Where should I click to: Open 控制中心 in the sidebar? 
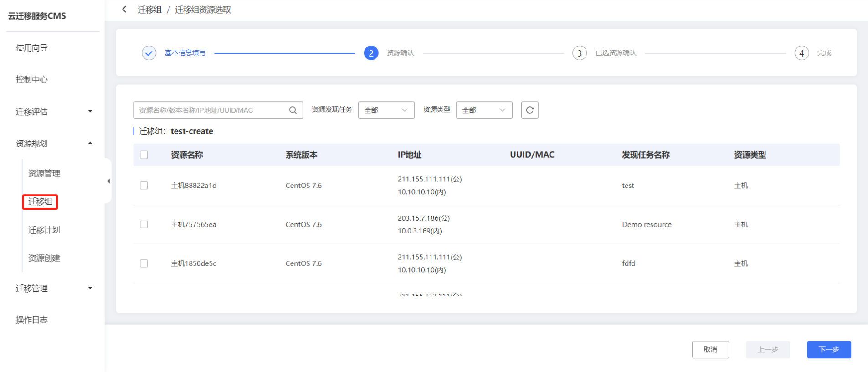(x=32, y=79)
